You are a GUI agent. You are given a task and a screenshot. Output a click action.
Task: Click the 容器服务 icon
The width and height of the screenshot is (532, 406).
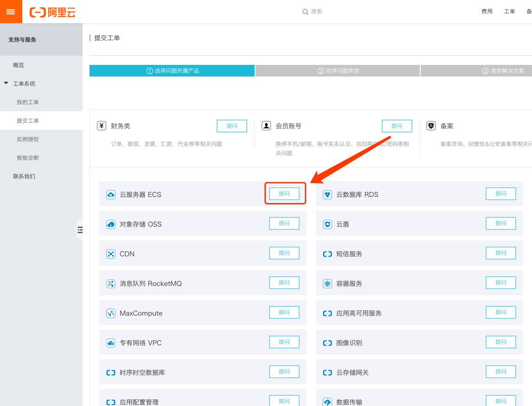coord(327,284)
